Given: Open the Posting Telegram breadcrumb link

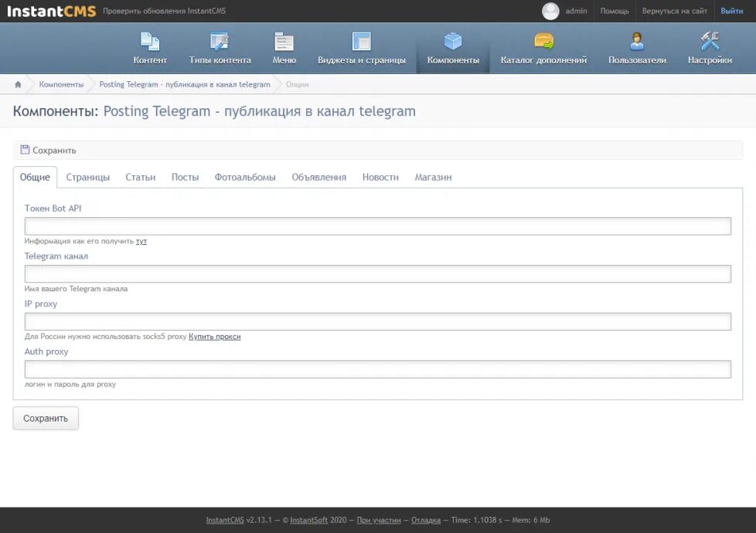Looking at the screenshot, I should click(185, 84).
